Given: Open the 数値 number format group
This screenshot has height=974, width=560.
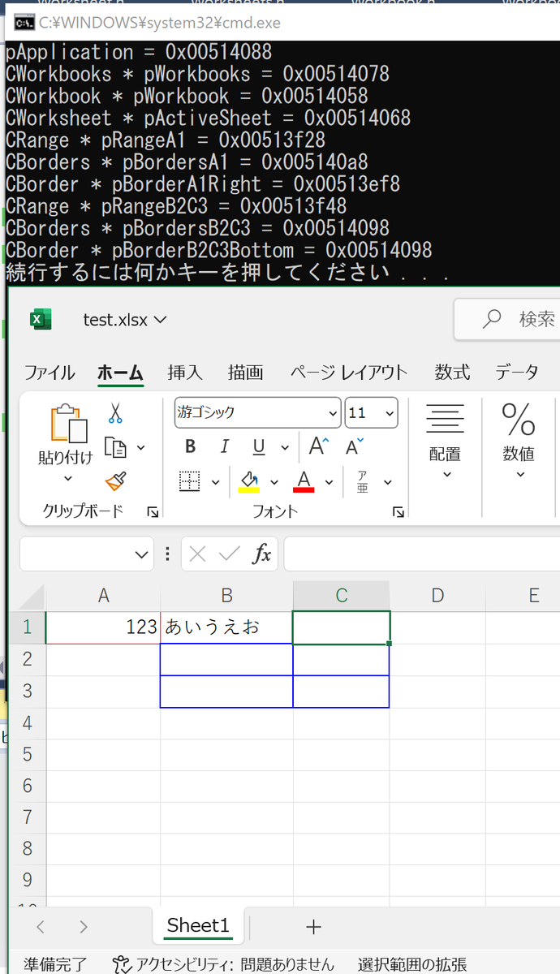Looking at the screenshot, I should coord(519,441).
